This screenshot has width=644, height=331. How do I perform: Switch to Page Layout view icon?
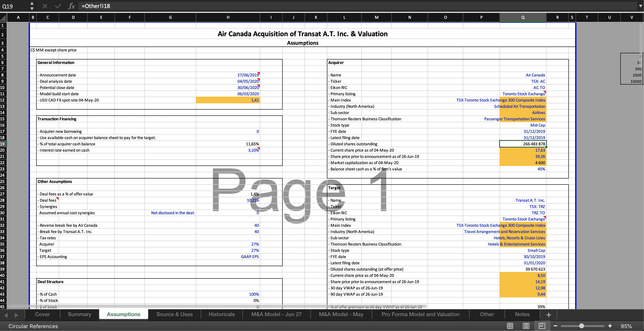click(x=526, y=326)
